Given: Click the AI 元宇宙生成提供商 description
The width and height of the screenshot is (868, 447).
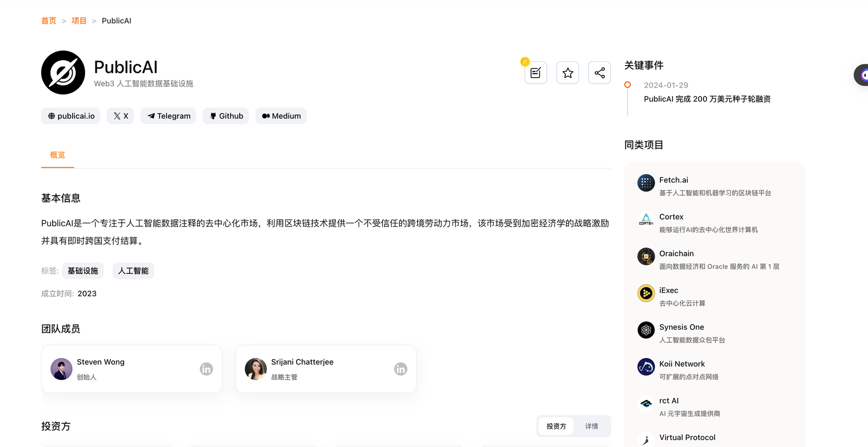Looking at the screenshot, I should [x=690, y=414].
